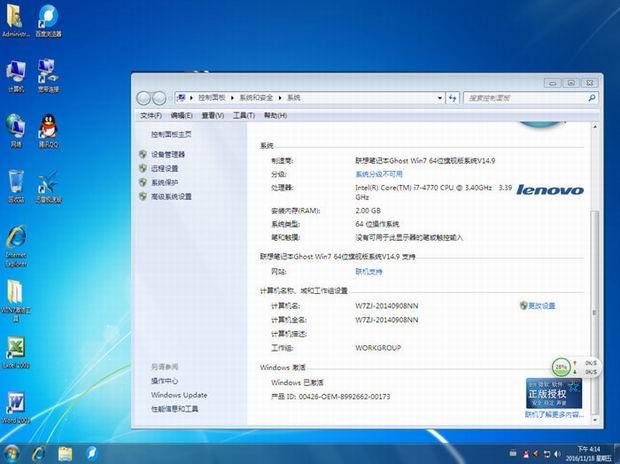Open the 宽带连接 desktop icon
This screenshot has height=464, width=620.
point(47,72)
